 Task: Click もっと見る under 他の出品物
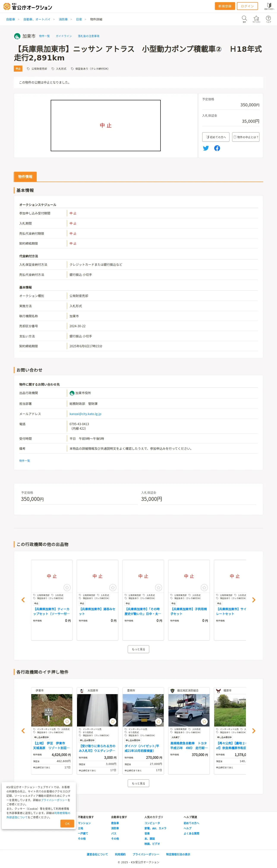138,649
